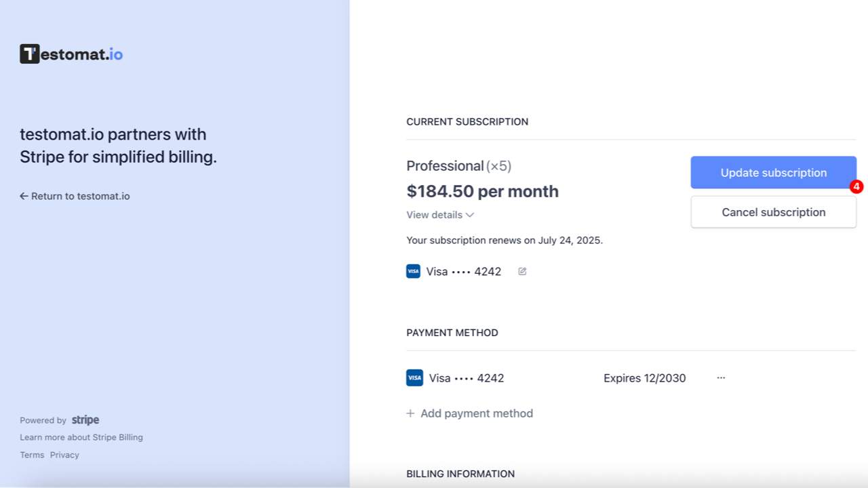Click the edit pencil next to Visa 4242

pos(521,271)
